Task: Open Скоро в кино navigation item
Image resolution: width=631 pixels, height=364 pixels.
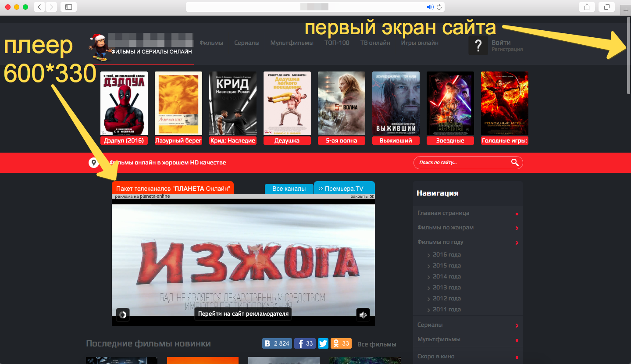Action: (x=436, y=357)
